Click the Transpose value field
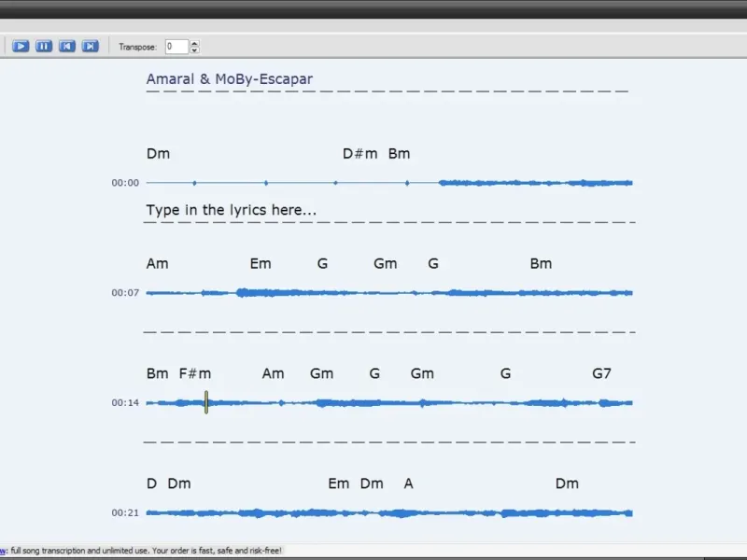 (176, 47)
